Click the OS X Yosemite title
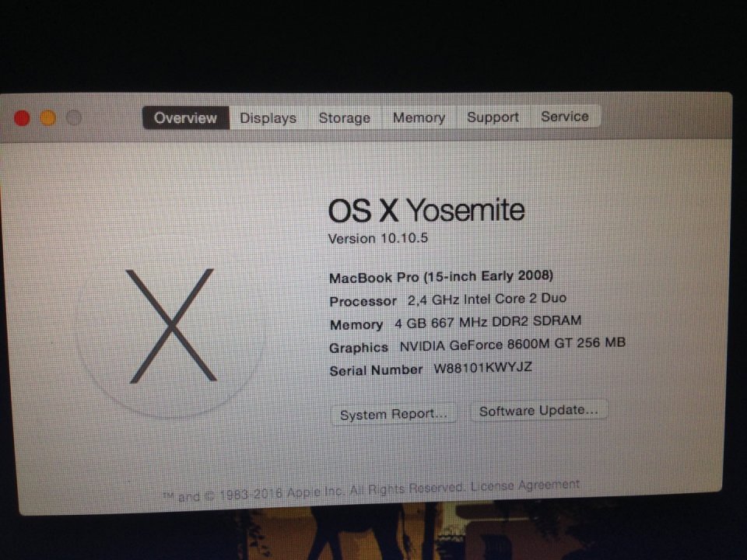This screenshot has height=560, width=747. click(426, 210)
